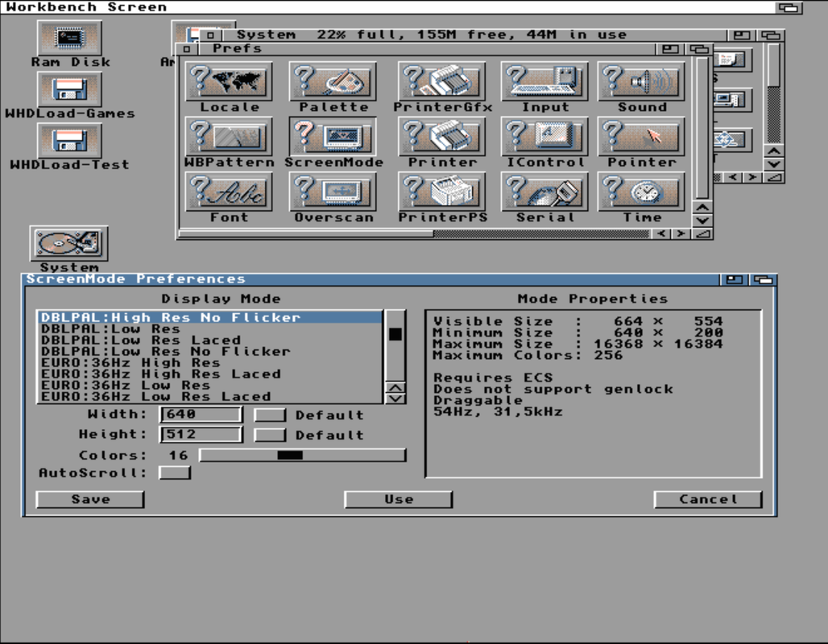Toggle the Height Default checkbox

pos(270,435)
